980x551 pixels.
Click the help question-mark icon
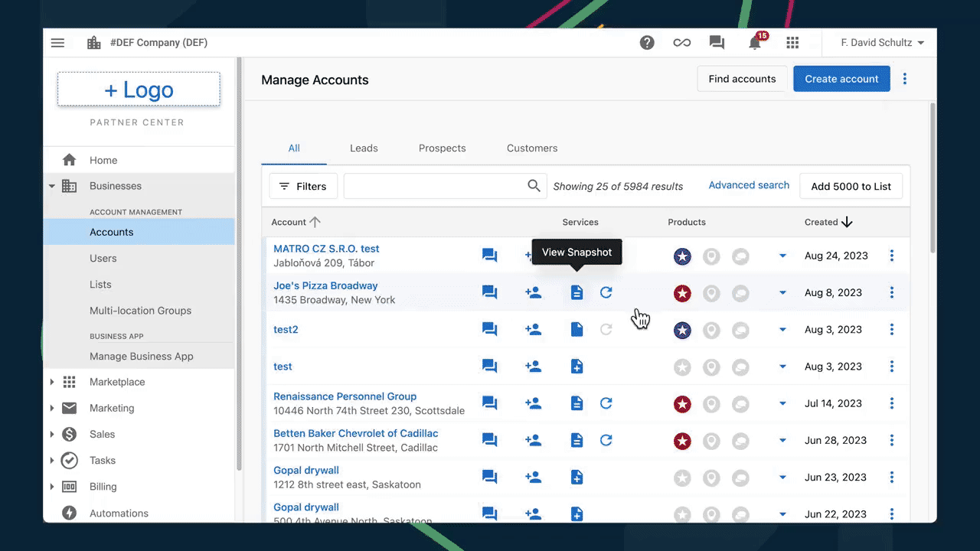tap(647, 42)
